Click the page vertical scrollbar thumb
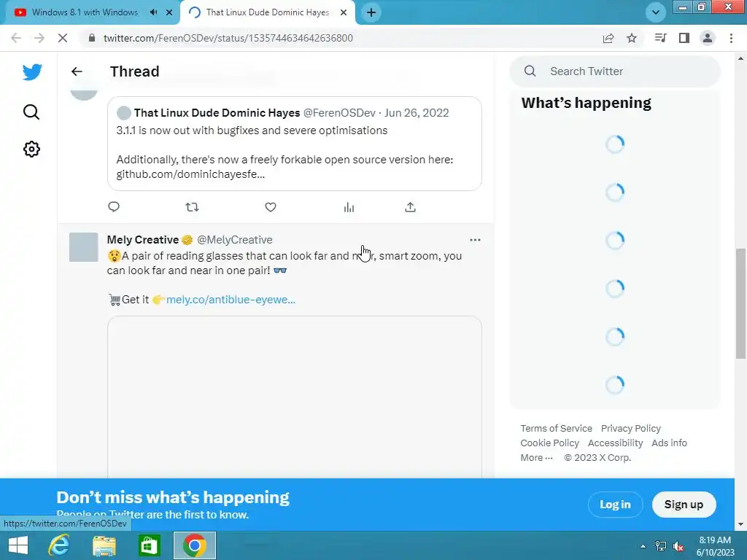The width and height of the screenshot is (747, 560). pyautogui.click(x=740, y=303)
